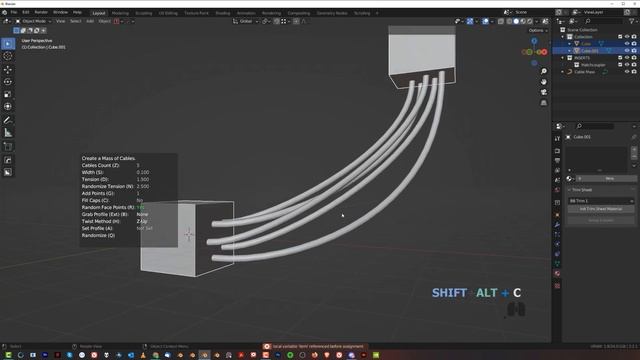Select the Select Box tool

pyautogui.click(x=8, y=44)
